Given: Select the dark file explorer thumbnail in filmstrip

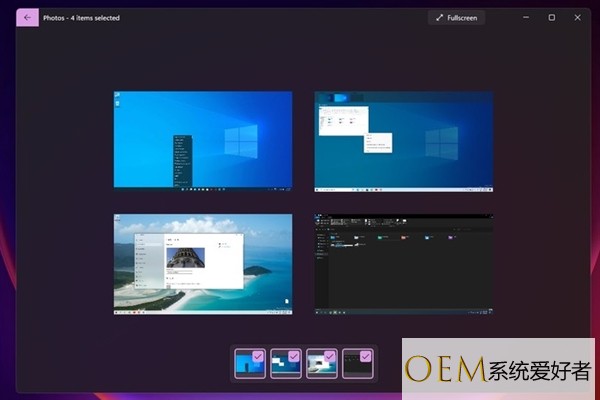Looking at the screenshot, I should tap(355, 366).
